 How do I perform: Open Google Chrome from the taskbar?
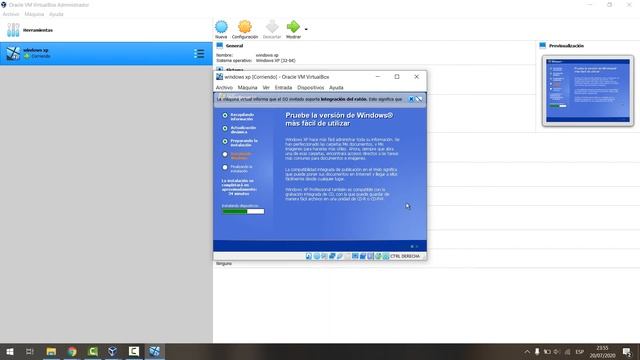coord(72,351)
